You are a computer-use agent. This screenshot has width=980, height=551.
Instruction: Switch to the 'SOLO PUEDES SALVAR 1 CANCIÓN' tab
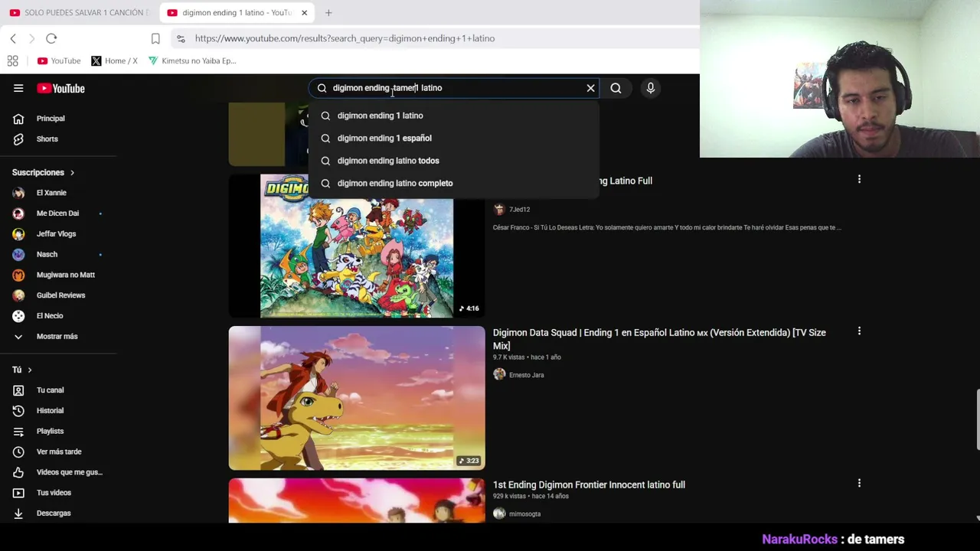coord(79,13)
